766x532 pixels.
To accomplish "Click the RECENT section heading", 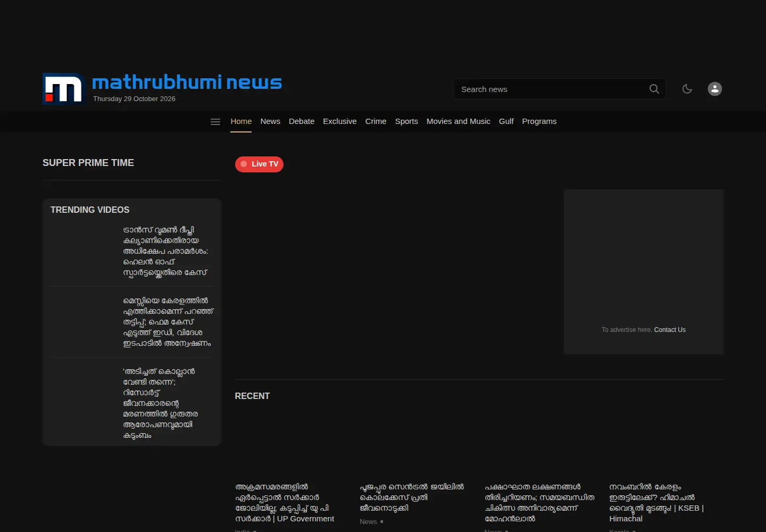I will [252, 396].
